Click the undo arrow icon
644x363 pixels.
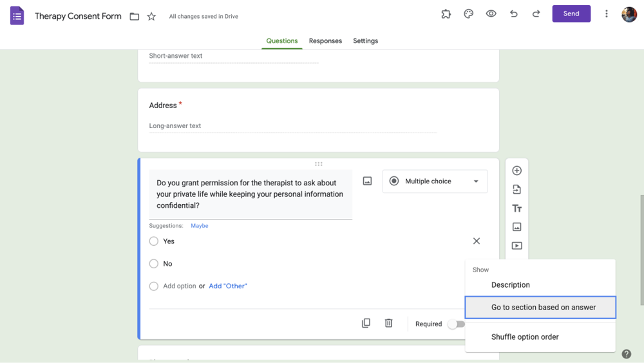pos(514,14)
